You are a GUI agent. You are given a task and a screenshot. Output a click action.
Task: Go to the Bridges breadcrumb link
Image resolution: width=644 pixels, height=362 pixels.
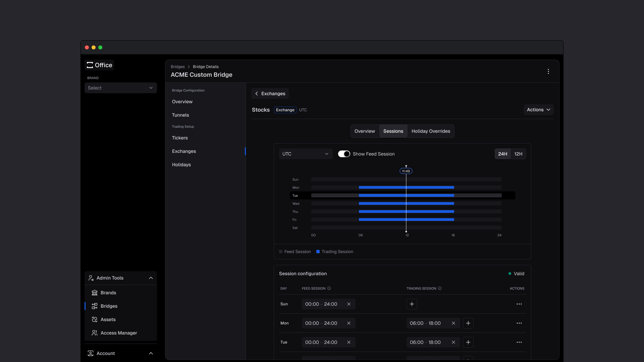pyautogui.click(x=177, y=67)
